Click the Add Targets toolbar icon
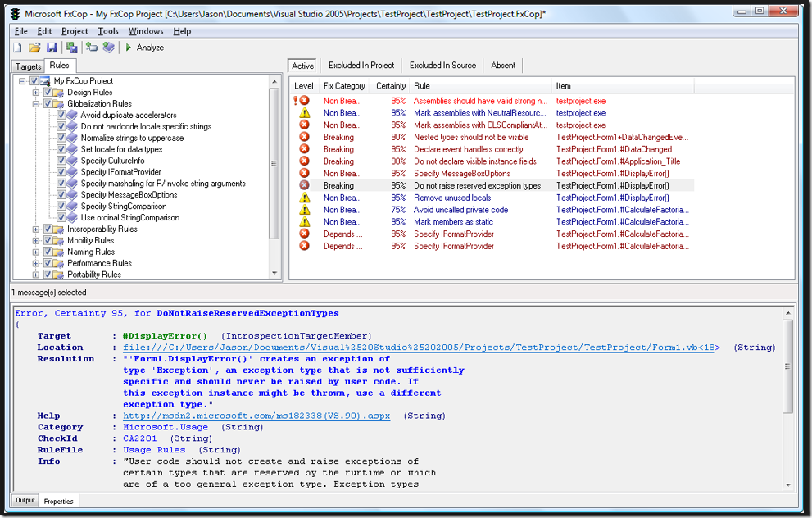This screenshot has height=518, width=812. point(92,48)
